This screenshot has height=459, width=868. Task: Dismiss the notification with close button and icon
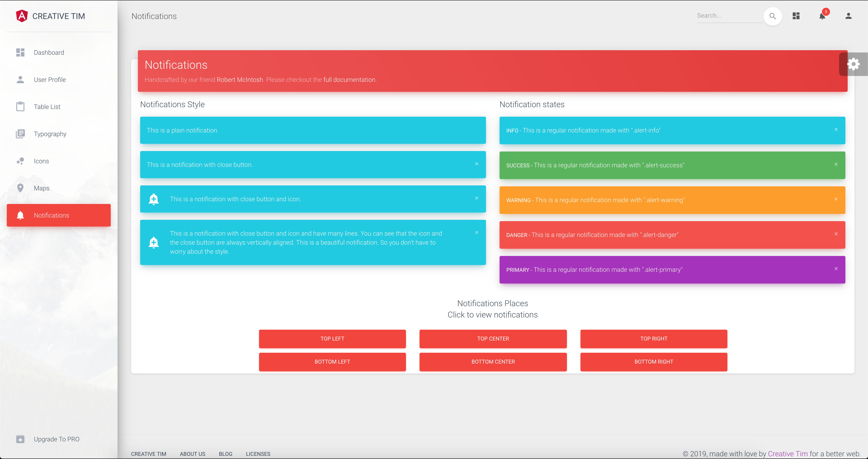477,198
